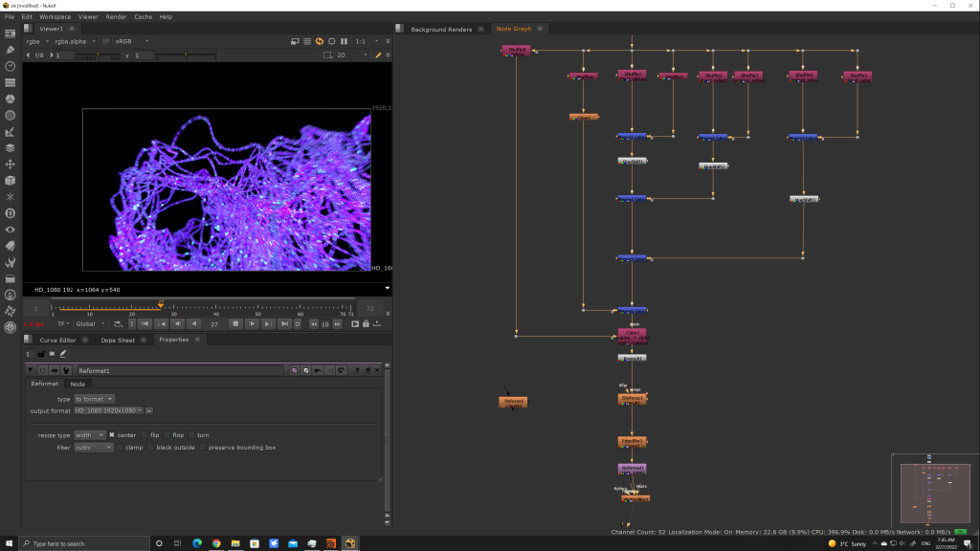Enable the black outside checkbox
Screen dimensions: 980x551
coord(150,447)
